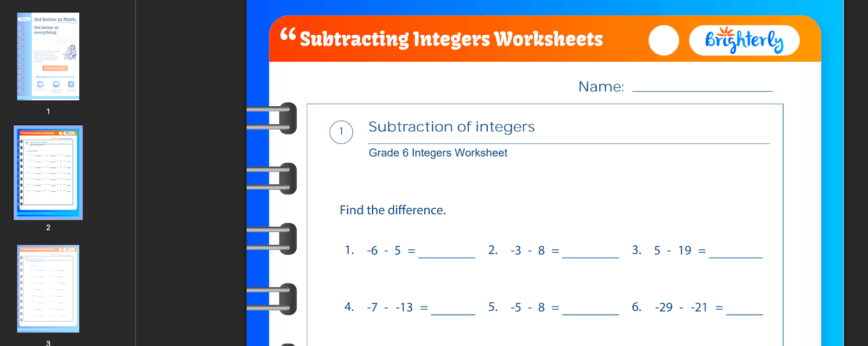868x346 pixels.
Task: Click the orange header banner on page 2 thumbnail
Action: click(48, 132)
